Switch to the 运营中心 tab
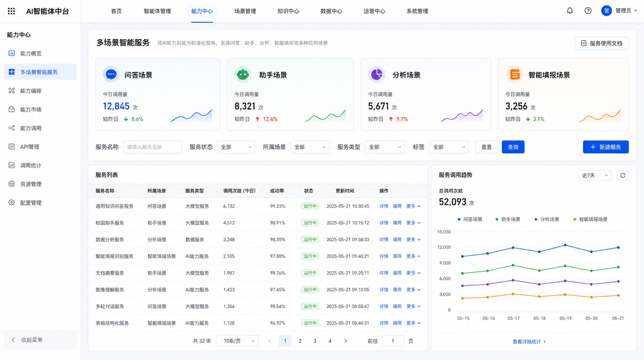Image resolution: width=644 pixels, height=360 pixels. point(374,11)
